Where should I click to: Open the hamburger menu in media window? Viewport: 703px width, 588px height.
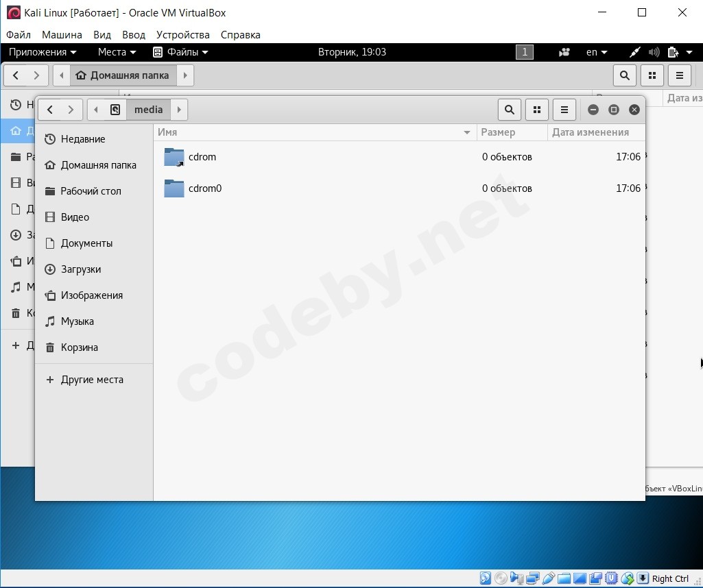(564, 110)
